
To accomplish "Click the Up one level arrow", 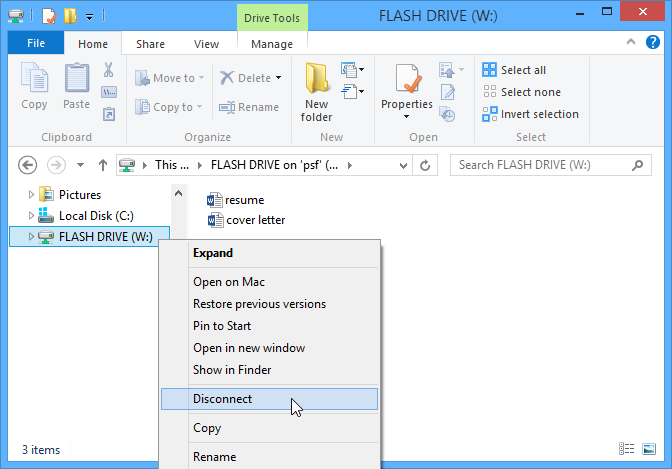I will click(x=102, y=165).
